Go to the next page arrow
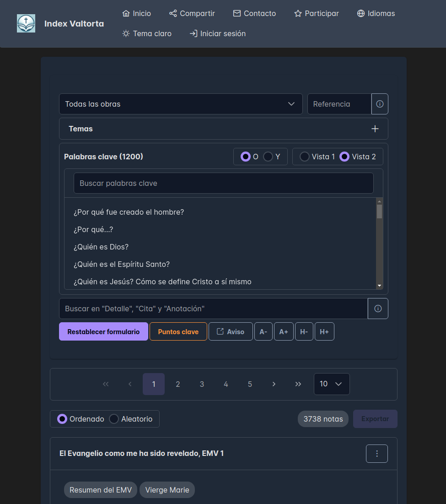The width and height of the screenshot is (446, 504). 274,384
